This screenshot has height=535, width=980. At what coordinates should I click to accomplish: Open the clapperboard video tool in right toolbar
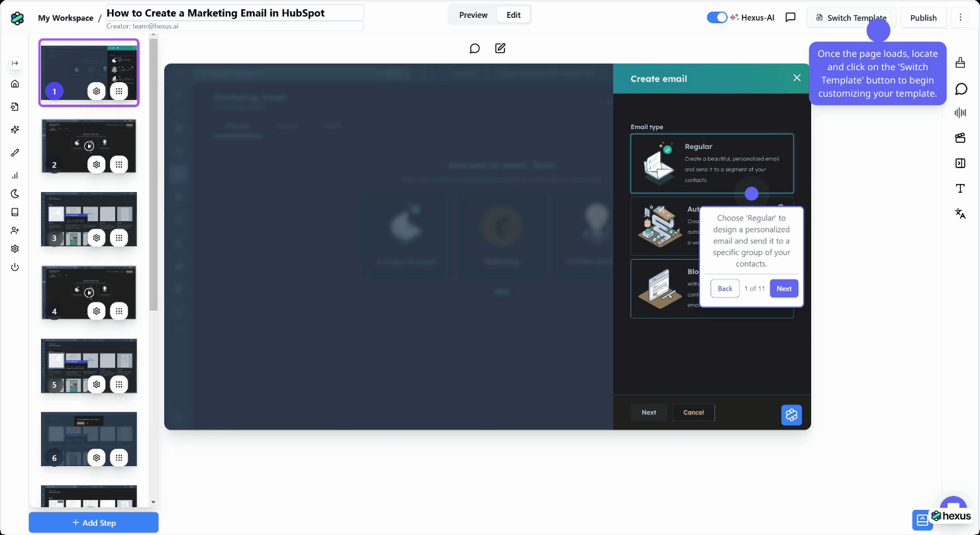click(x=960, y=138)
